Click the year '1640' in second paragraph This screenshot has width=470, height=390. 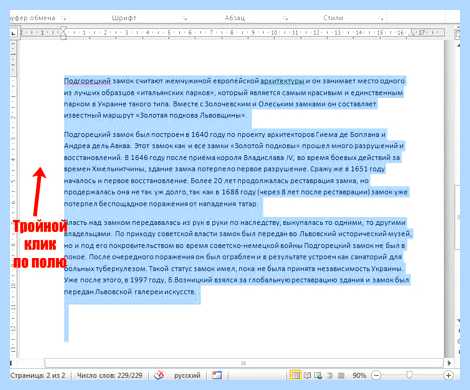coord(199,134)
